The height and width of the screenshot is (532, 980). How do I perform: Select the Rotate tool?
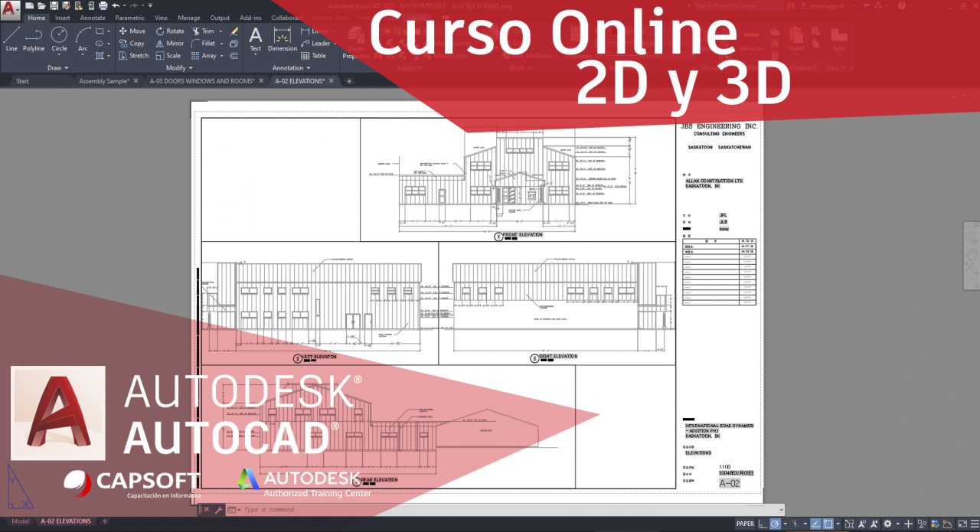[x=170, y=31]
